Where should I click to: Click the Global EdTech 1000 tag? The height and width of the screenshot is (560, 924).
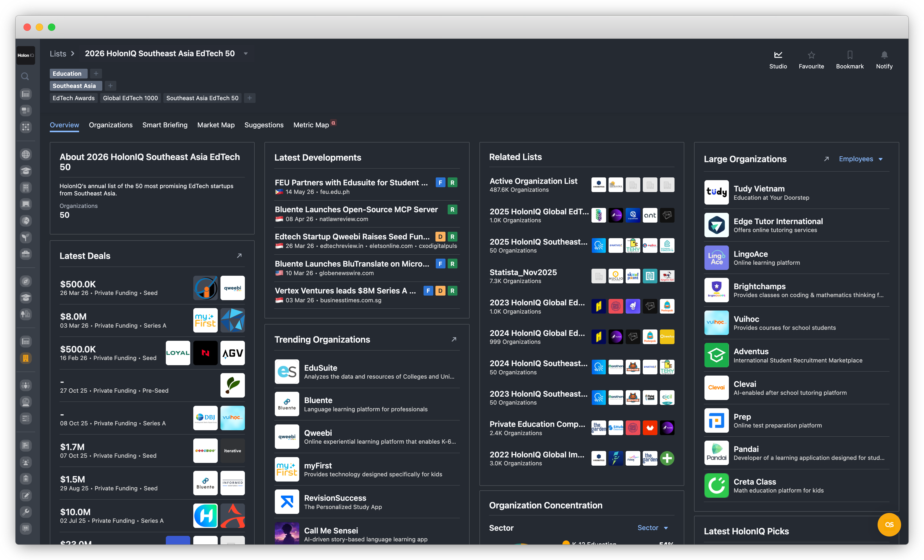[130, 98]
